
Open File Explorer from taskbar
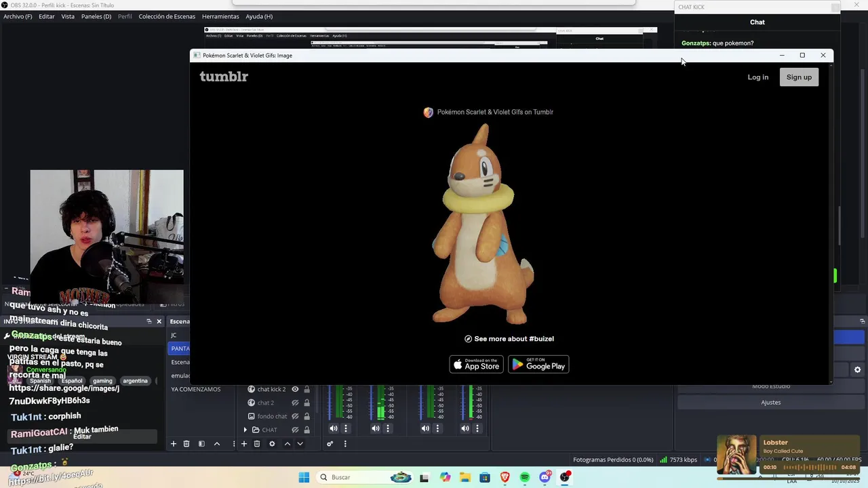click(465, 477)
